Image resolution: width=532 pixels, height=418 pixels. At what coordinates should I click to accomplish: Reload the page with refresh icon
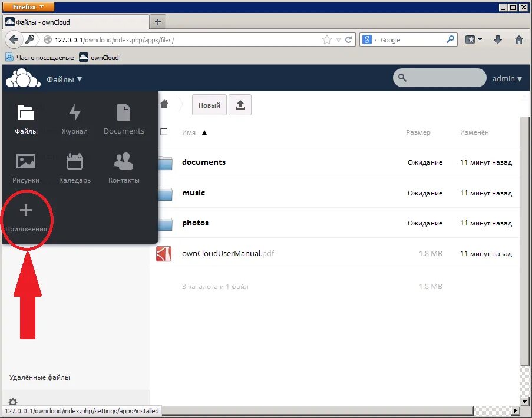(x=348, y=39)
